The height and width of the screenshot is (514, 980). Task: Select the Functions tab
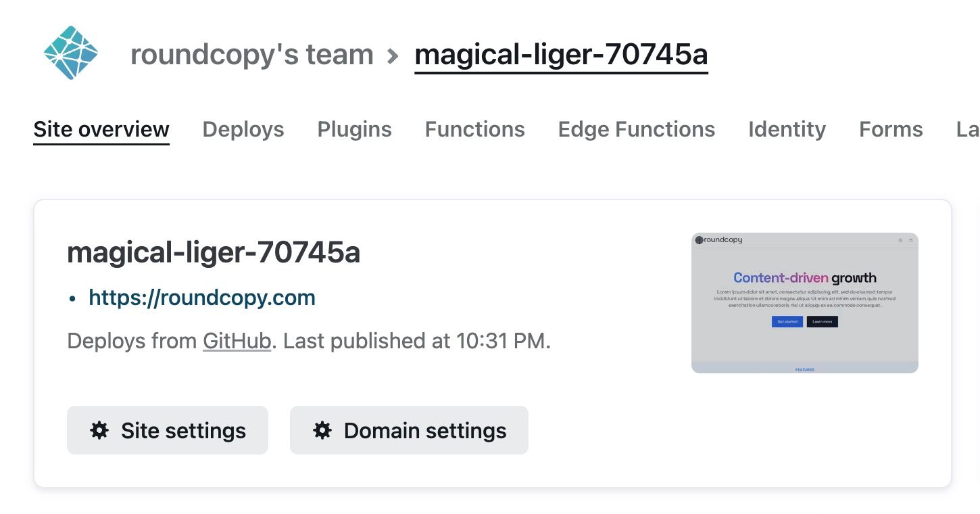point(474,129)
